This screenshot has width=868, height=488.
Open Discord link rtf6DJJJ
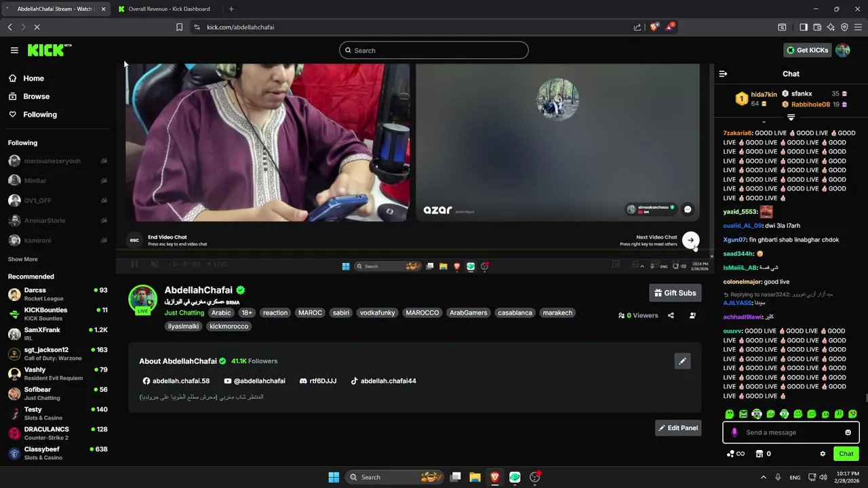point(318,381)
